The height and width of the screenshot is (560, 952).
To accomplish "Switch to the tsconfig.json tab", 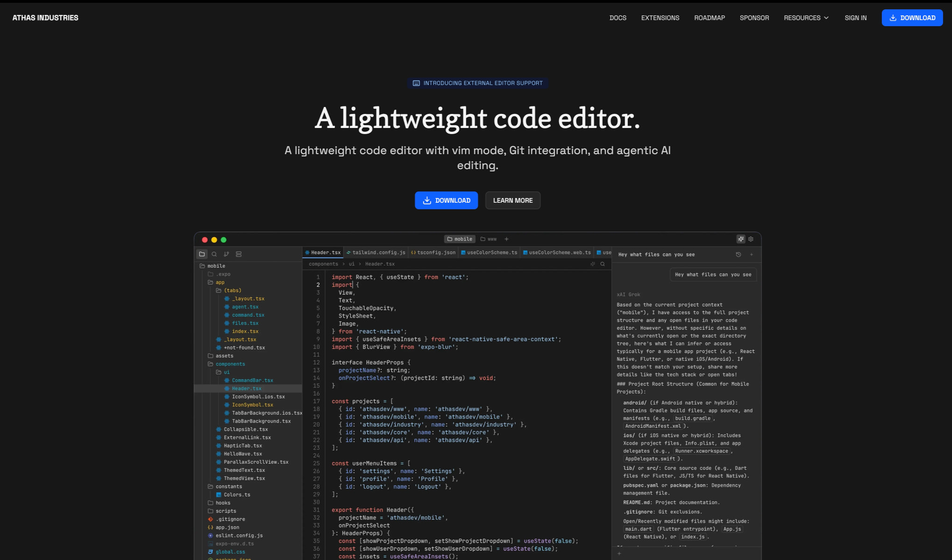I will point(433,253).
